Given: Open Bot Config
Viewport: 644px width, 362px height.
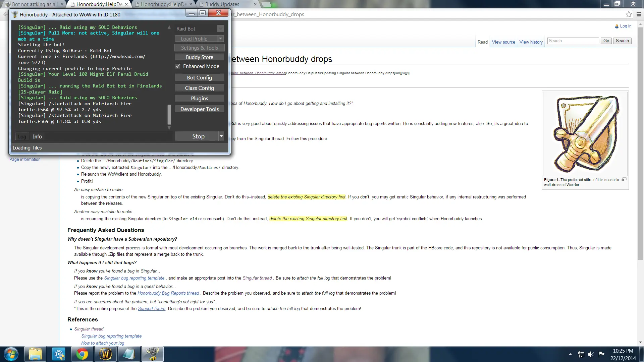Looking at the screenshot, I should pyautogui.click(x=200, y=77).
